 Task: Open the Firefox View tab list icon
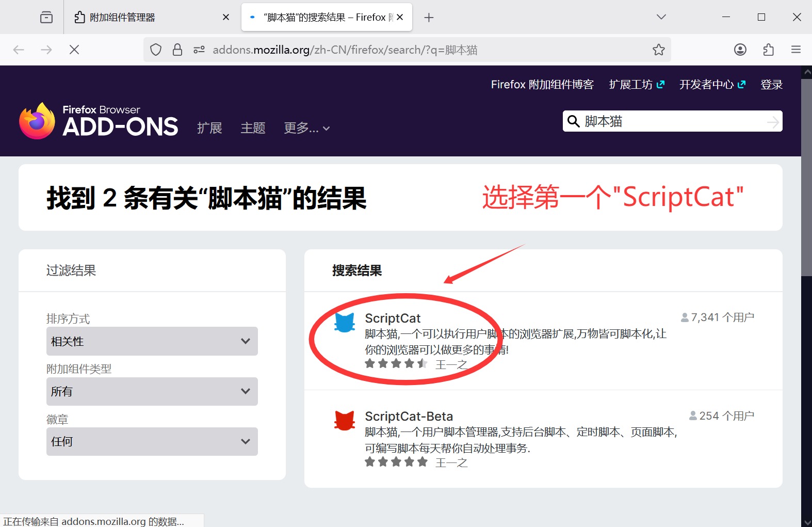pyautogui.click(x=46, y=17)
